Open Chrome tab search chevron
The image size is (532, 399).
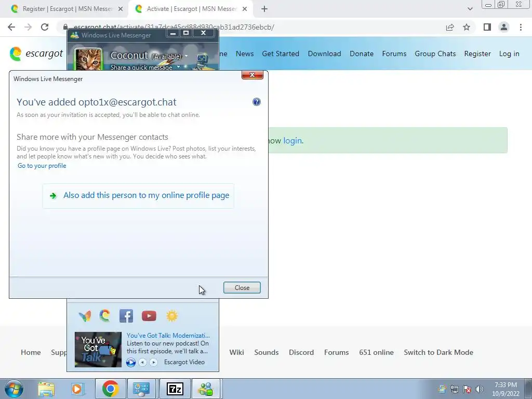coord(470,9)
